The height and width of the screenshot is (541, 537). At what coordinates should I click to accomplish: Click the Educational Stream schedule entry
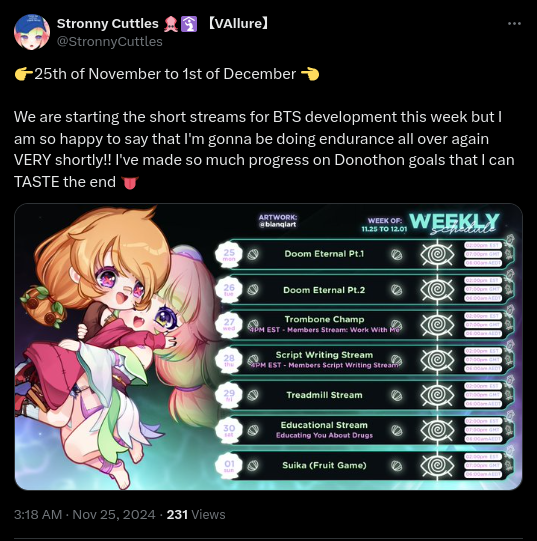(x=324, y=425)
